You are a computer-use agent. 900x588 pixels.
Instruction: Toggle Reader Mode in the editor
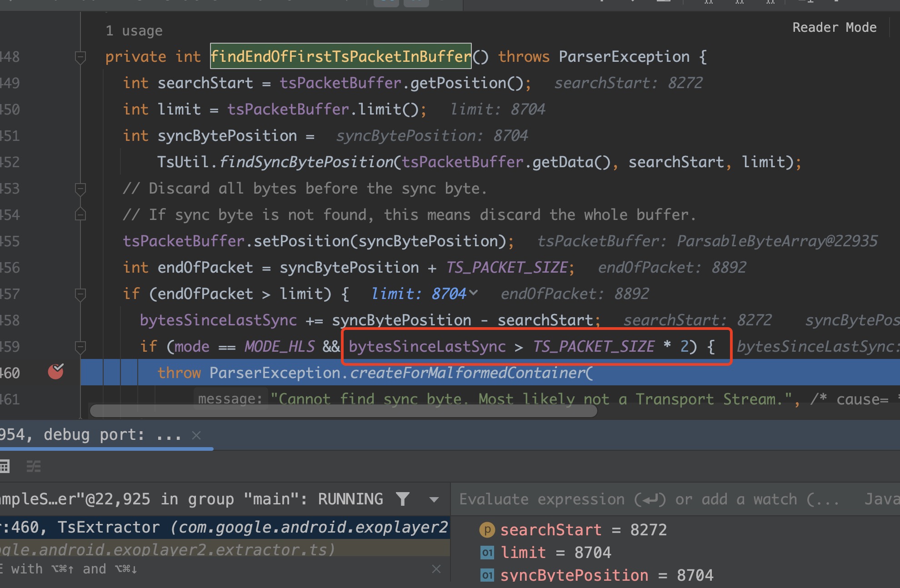click(x=834, y=27)
